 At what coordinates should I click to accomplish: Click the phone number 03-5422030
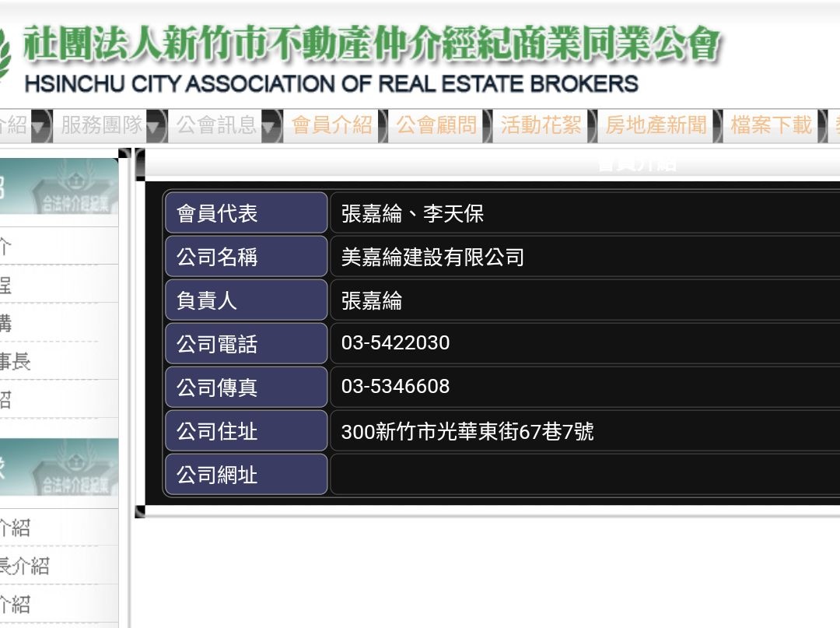(x=395, y=343)
